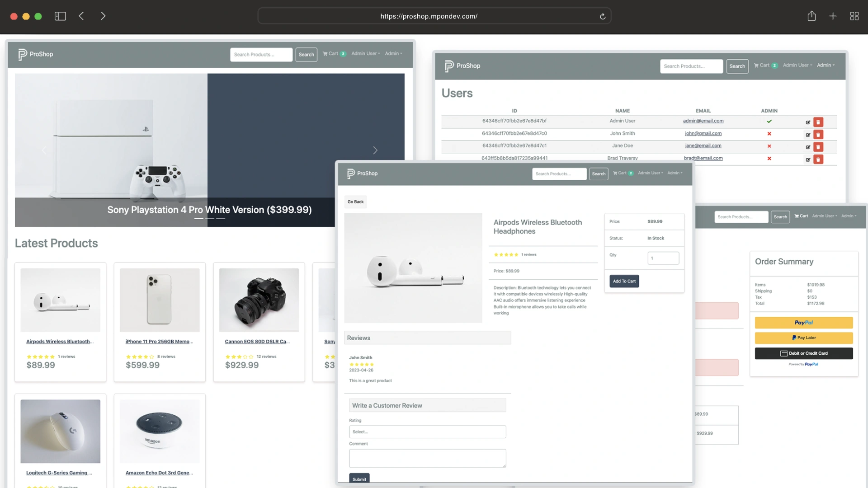Click comment input field for customer review

(x=427, y=458)
